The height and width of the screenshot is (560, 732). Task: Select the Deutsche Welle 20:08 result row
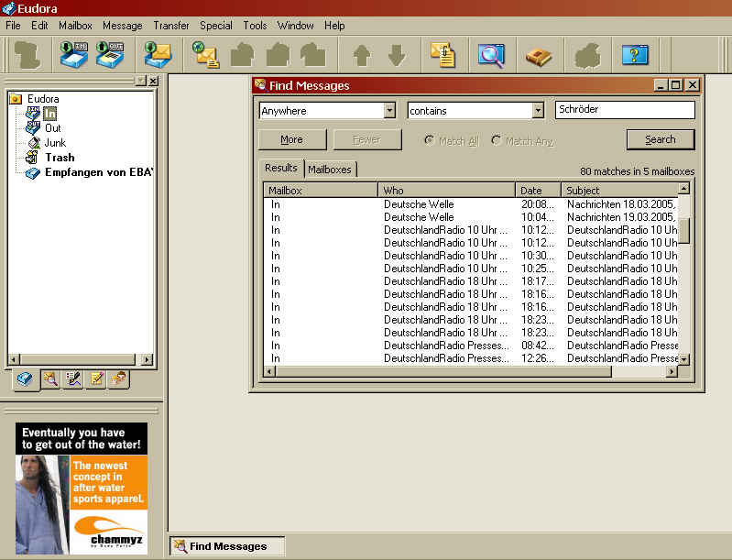(x=471, y=204)
